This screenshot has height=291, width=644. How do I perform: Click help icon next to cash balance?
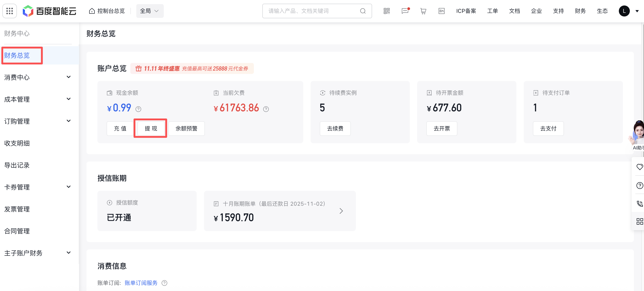coord(138,109)
